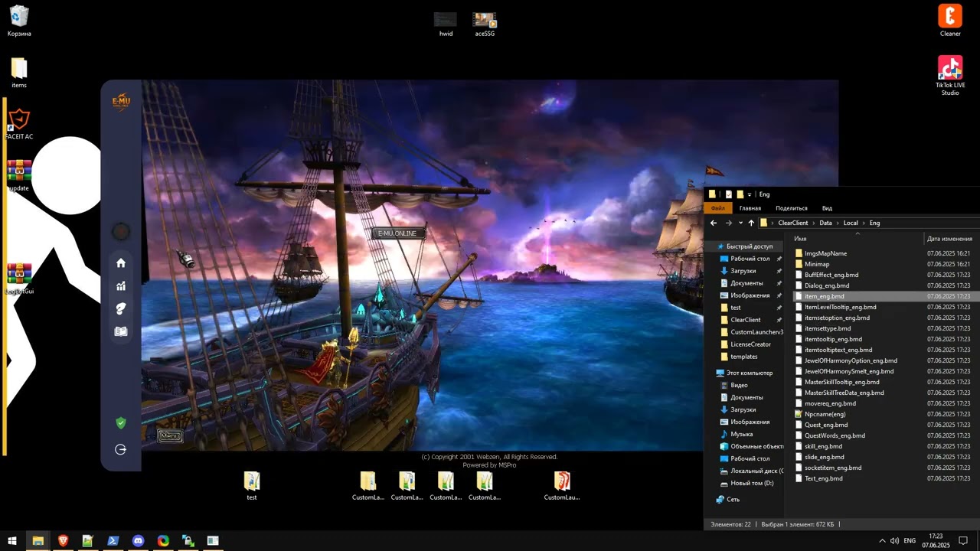Show hidden tray icons chevron
Viewport: 980px width, 551px height.
[x=882, y=541]
